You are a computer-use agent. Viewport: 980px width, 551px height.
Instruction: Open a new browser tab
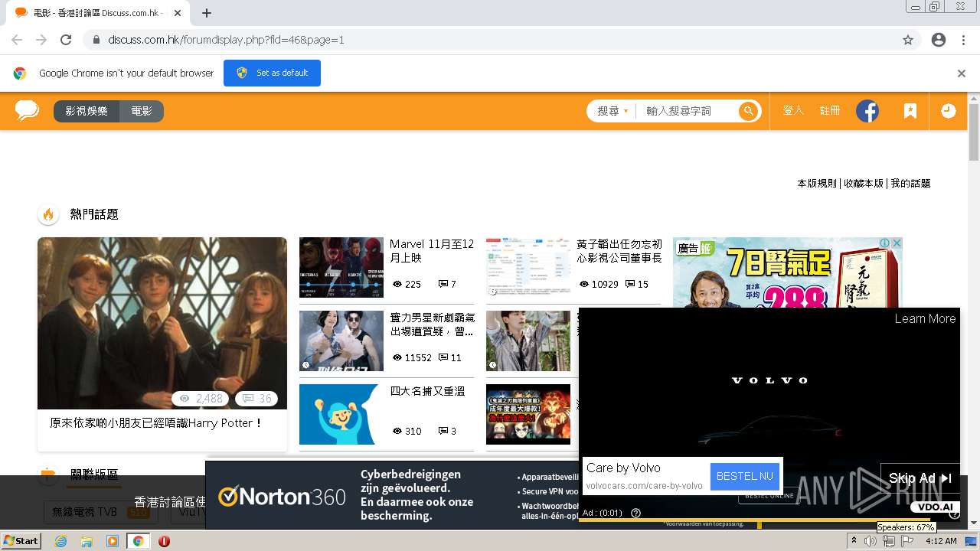207,13
